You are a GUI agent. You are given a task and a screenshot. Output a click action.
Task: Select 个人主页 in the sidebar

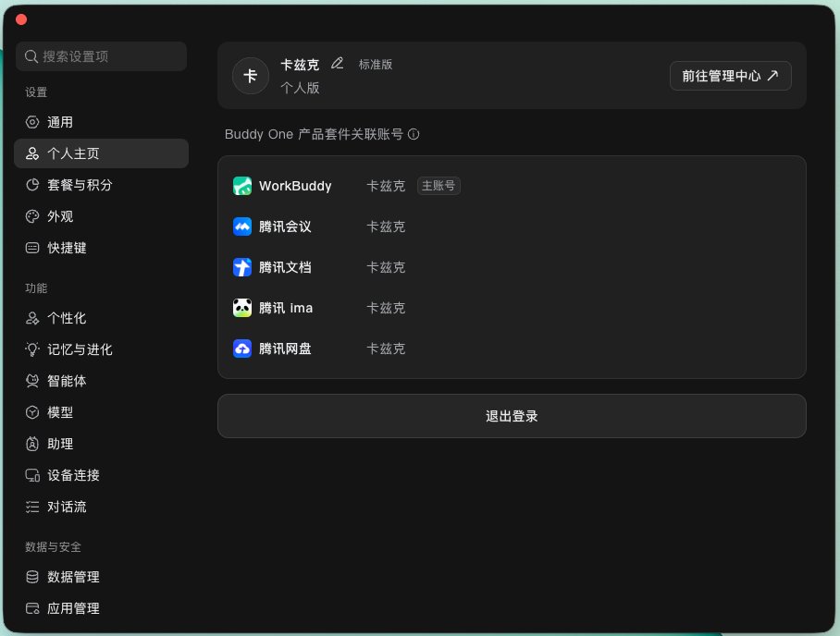tap(101, 153)
